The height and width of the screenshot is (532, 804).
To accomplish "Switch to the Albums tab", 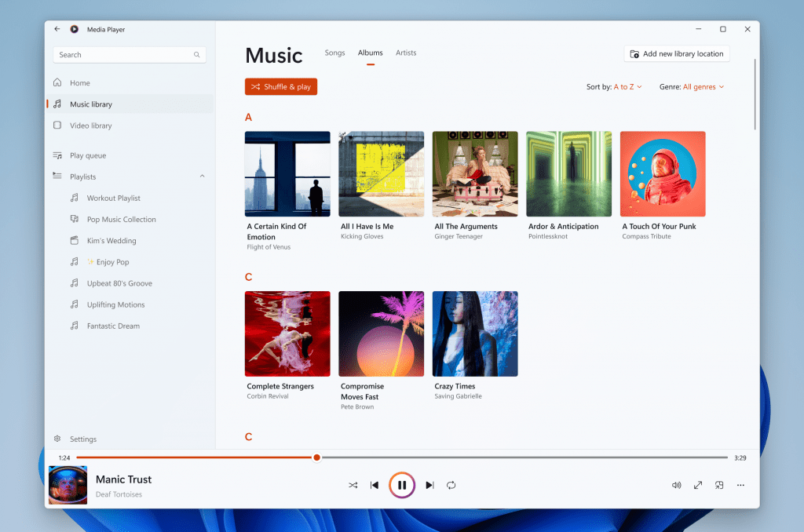I will click(x=371, y=53).
